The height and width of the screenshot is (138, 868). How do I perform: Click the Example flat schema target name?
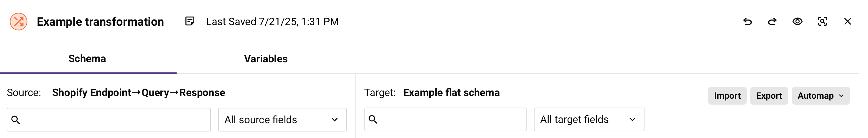[x=451, y=92]
